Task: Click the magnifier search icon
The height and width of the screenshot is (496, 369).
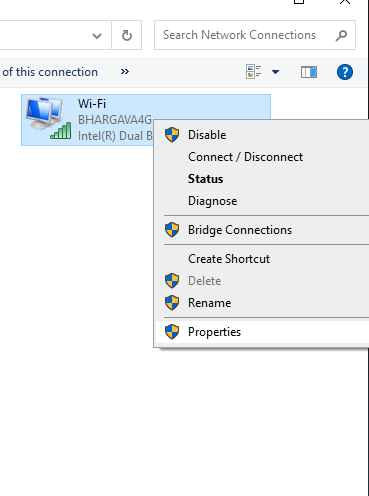Action: [341, 35]
